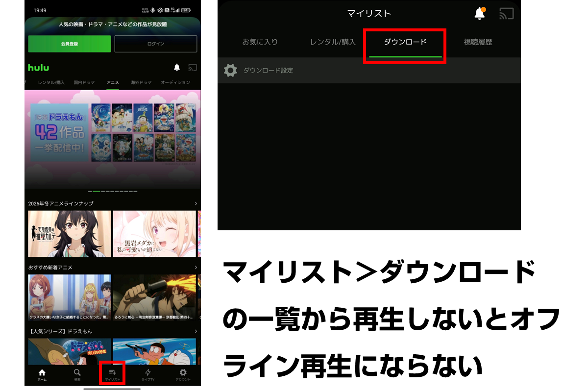Open Doraemon thumbnail with Nobita holding guns
Viewport: 588px width, 392px height.
(154, 351)
